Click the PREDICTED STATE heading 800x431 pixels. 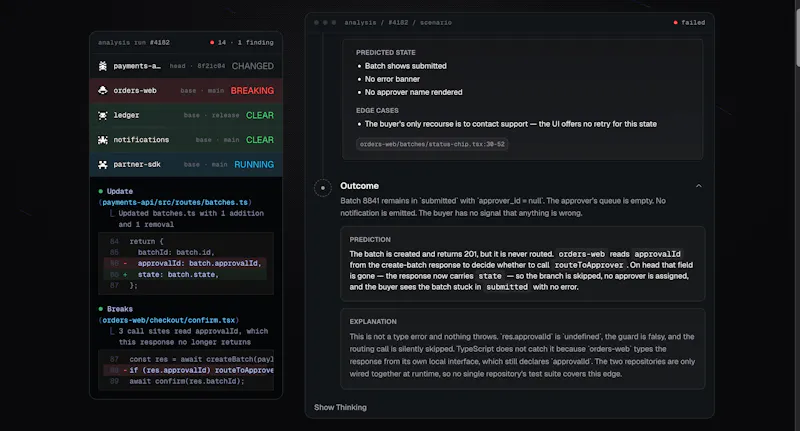pyautogui.click(x=386, y=53)
